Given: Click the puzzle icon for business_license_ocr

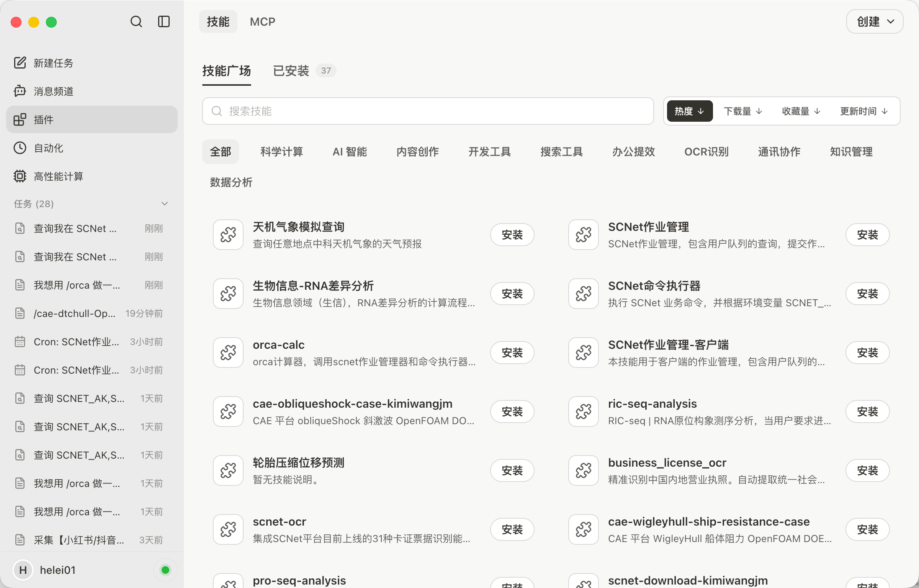Looking at the screenshot, I should pyautogui.click(x=584, y=470).
